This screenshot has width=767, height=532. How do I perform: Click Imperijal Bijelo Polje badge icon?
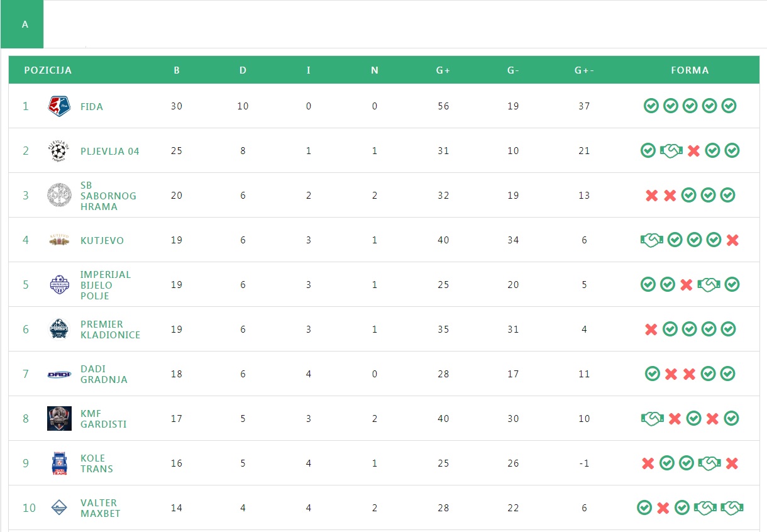(59, 285)
